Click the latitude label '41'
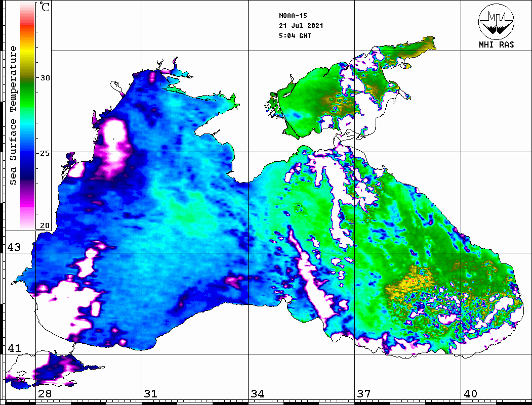The width and height of the screenshot is (532, 405). pyautogui.click(x=14, y=348)
